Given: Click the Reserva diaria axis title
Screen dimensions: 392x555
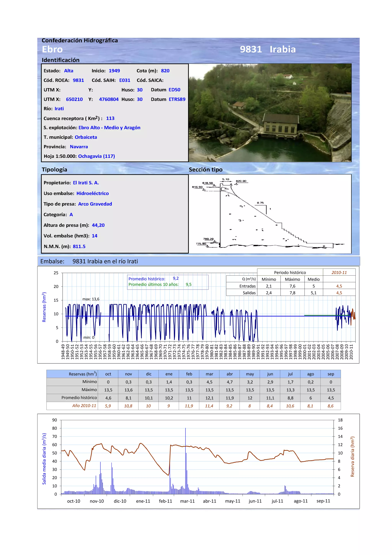Looking at the screenshot, I should 352,457.
